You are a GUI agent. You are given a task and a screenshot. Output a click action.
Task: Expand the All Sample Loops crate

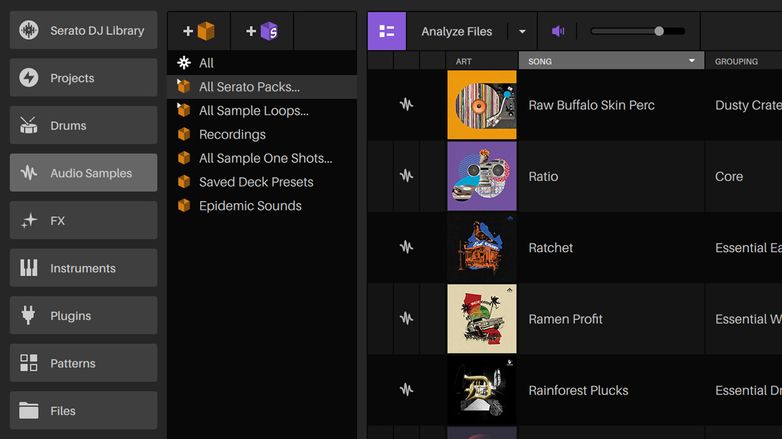coord(179,105)
